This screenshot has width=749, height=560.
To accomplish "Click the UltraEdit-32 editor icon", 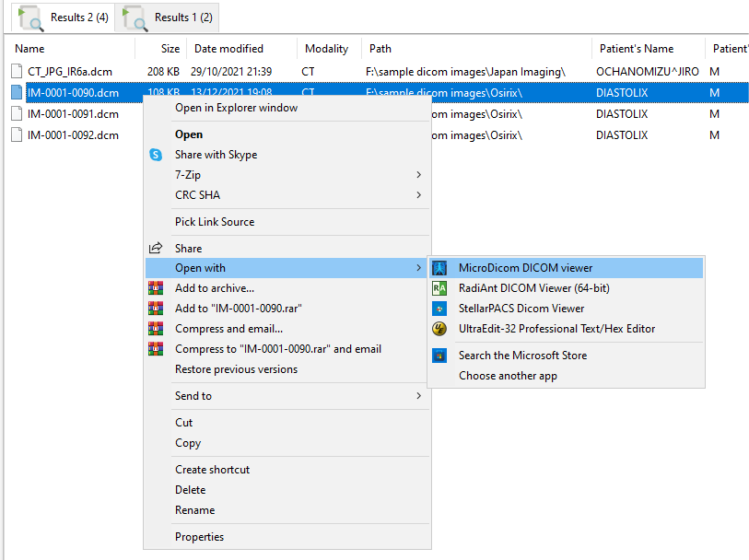I will [x=439, y=329].
